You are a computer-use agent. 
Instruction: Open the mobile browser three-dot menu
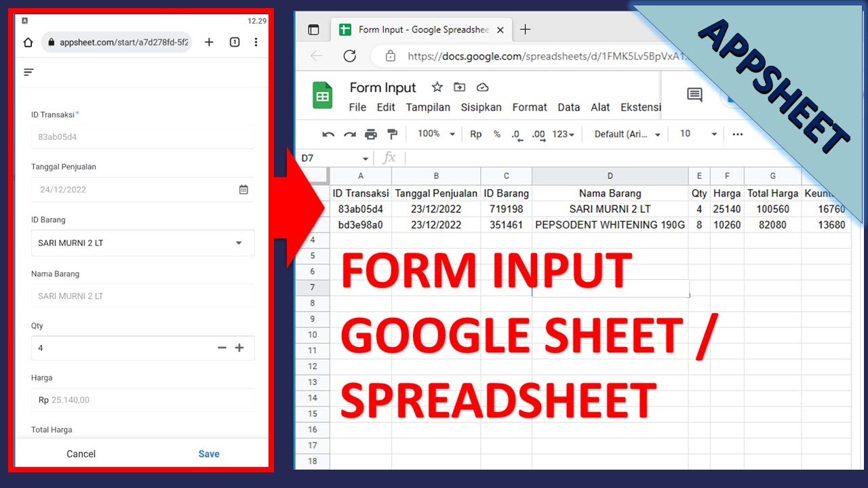coord(256,42)
